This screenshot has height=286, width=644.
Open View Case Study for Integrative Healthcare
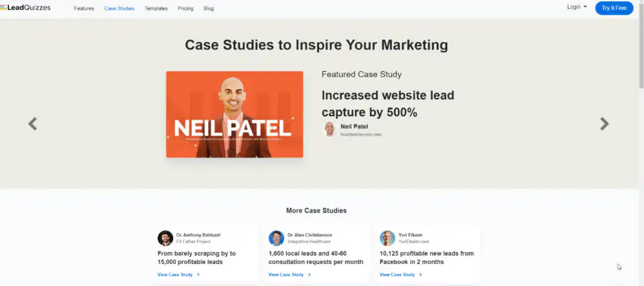pos(286,275)
